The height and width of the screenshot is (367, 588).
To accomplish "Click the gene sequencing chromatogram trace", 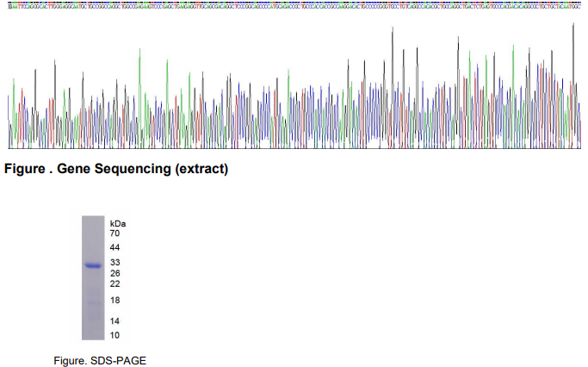I will (x=294, y=103).
